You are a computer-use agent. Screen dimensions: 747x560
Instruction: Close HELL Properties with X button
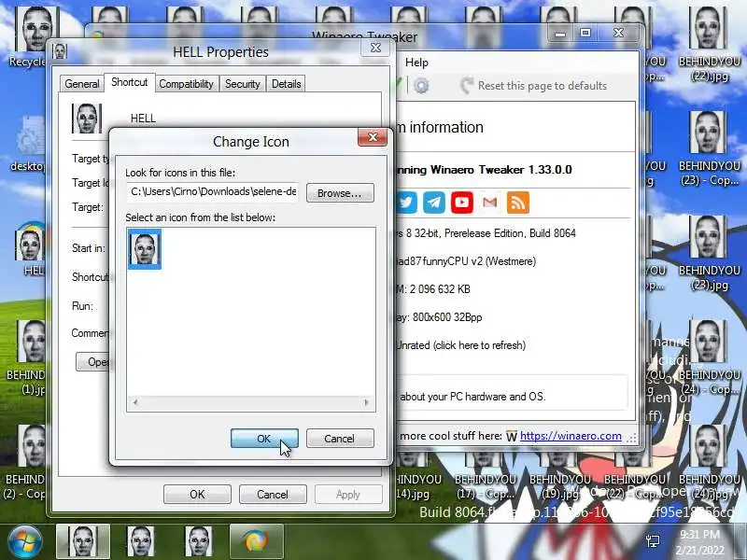pos(375,48)
